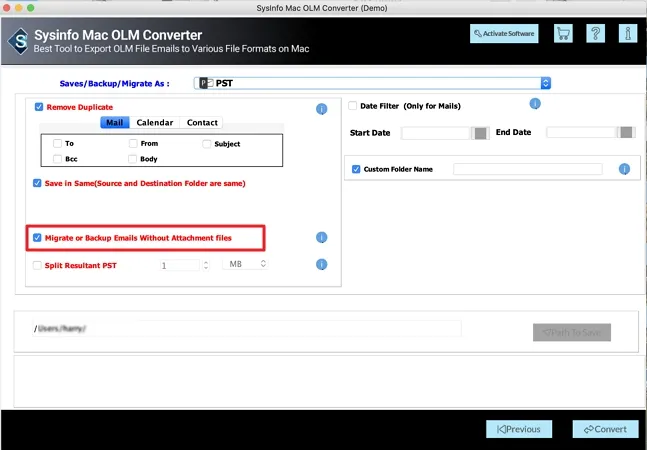Viewport: 647px width, 450px height.
Task: Click the Saves/Backup/Migrate As label
Action: (x=114, y=83)
